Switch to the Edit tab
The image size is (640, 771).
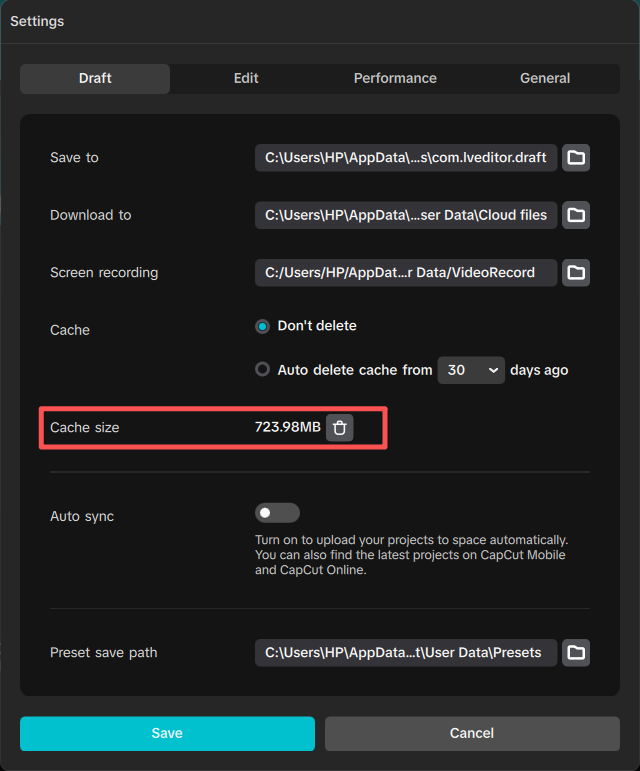[246, 78]
